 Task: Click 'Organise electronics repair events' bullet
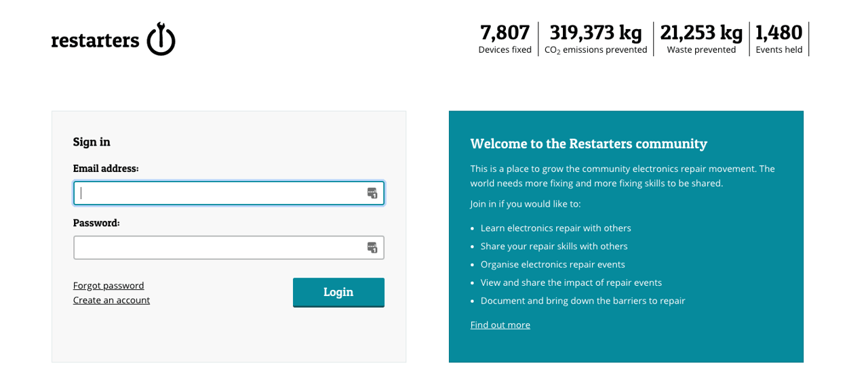tap(553, 264)
